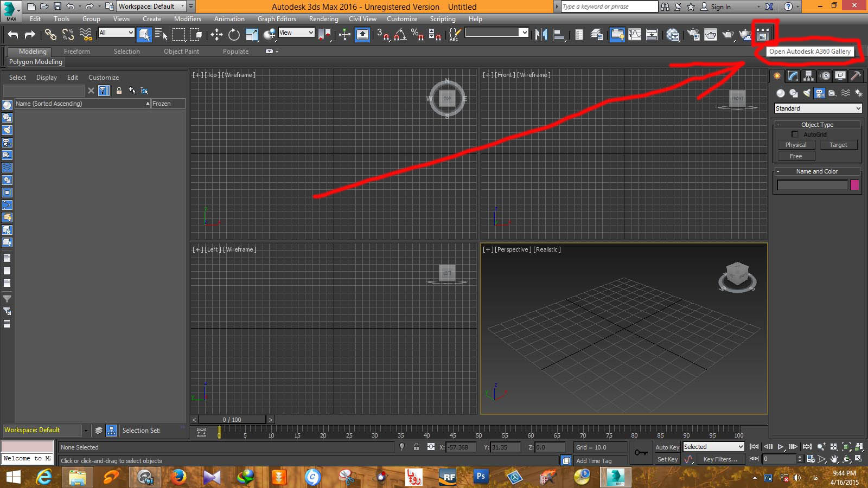Open the Curve Editor from toolbar
868x488 pixels.
[x=635, y=35]
